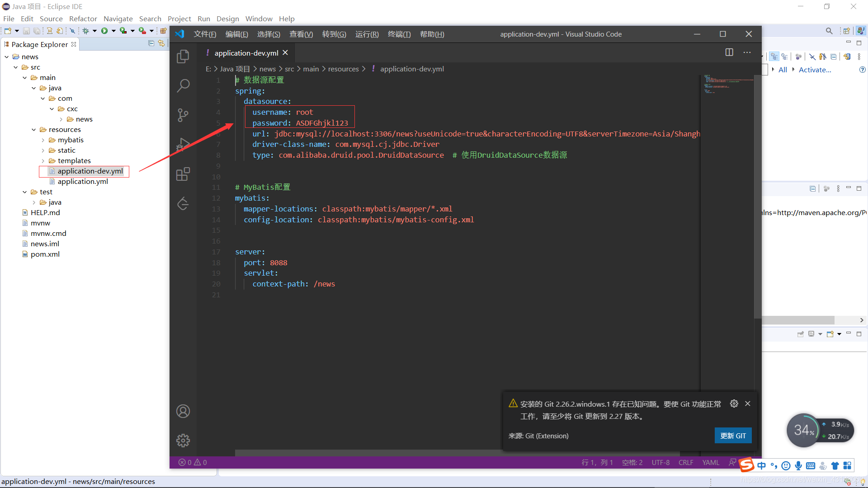
Task: Expand the templates folder
Action: [x=43, y=161]
